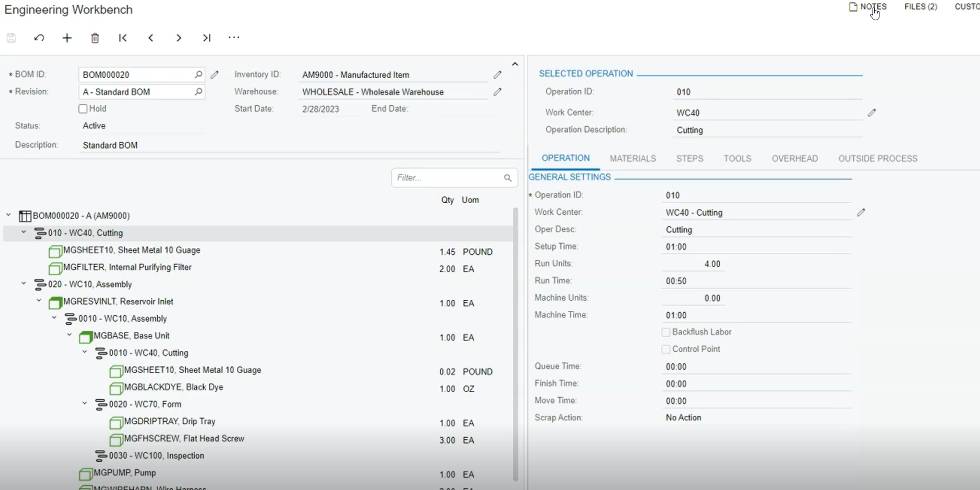Collapse the header section chevron
This screenshot has width=980, height=490.
[x=515, y=64]
